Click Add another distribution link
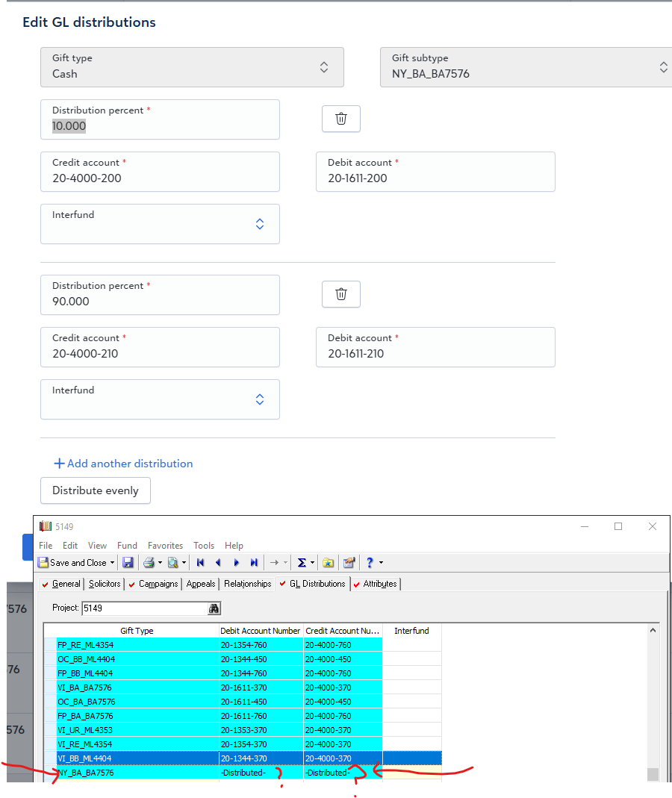The height and width of the screenshot is (798, 672). [123, 464]
